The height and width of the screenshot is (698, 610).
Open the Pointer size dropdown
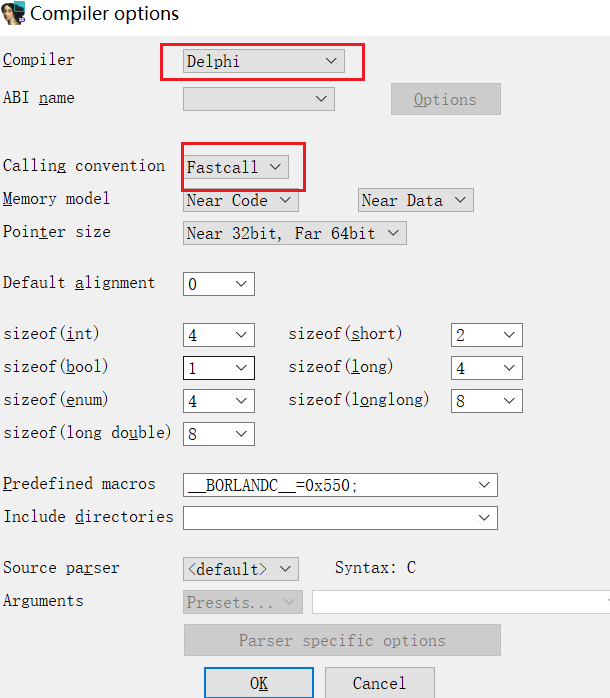coord(294,233)
